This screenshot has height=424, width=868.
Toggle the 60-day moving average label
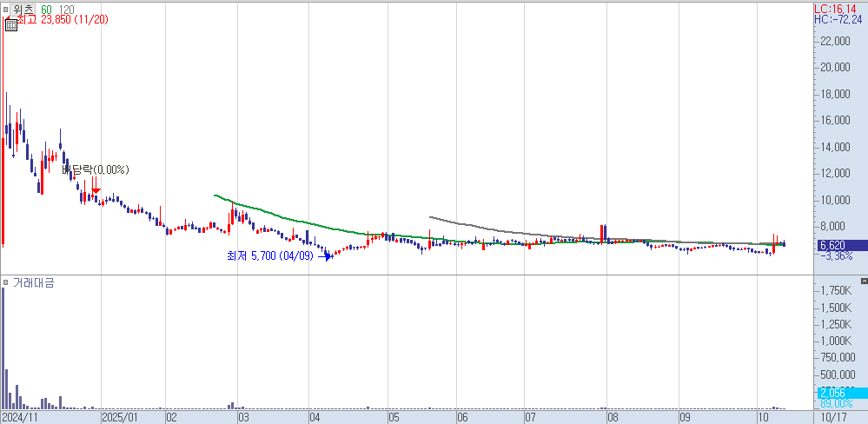(x=46, y=9)
